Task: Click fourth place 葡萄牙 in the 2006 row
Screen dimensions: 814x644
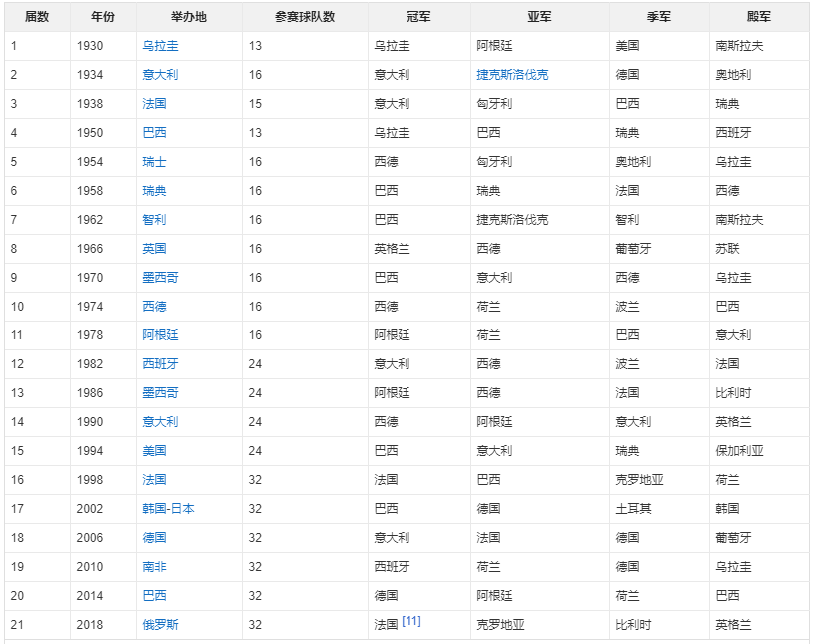Action: (733, 537)
